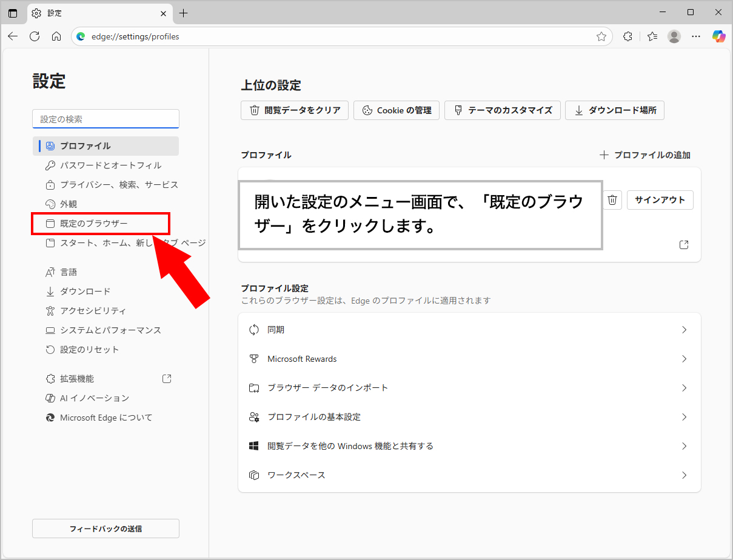Expand the 同期 row chevron
Image resolution: width=733 pixels, height=560 pixels.
[x=684, y=330]
